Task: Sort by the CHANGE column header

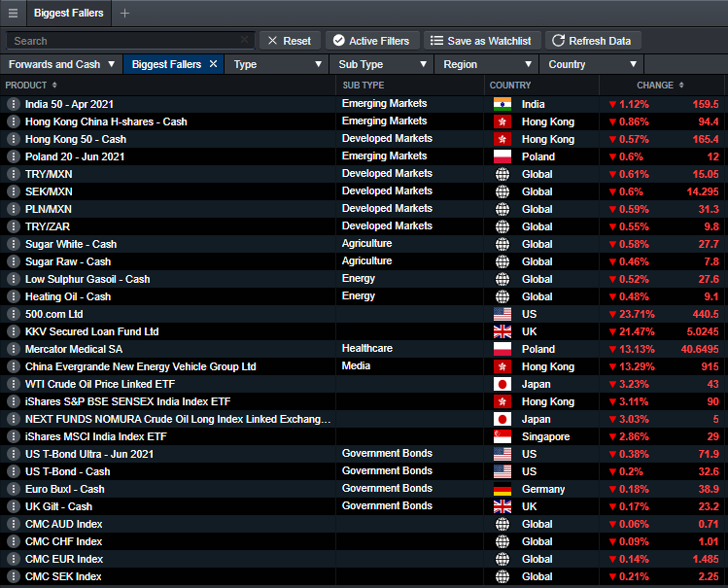Action: [x=660, y=86]
